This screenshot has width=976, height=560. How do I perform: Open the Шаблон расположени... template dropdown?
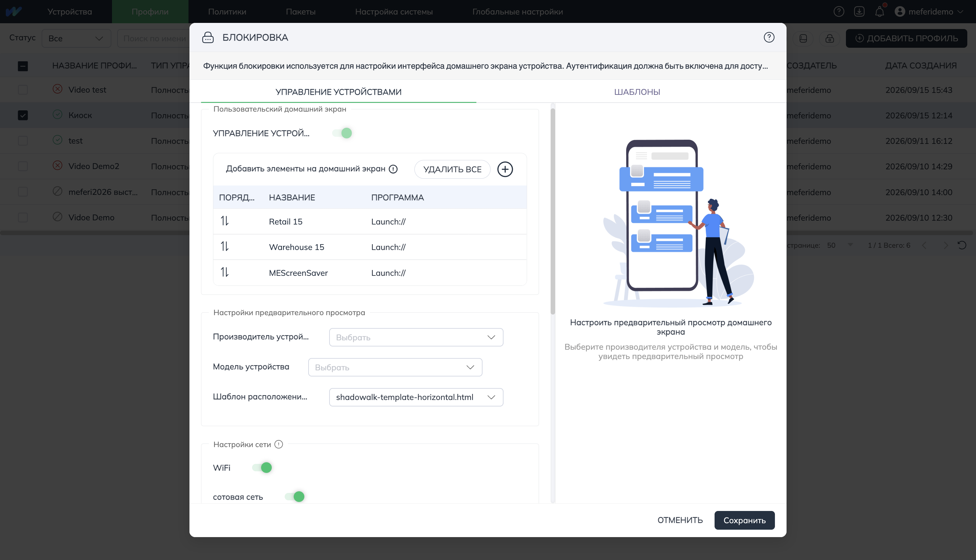[416, 397]
